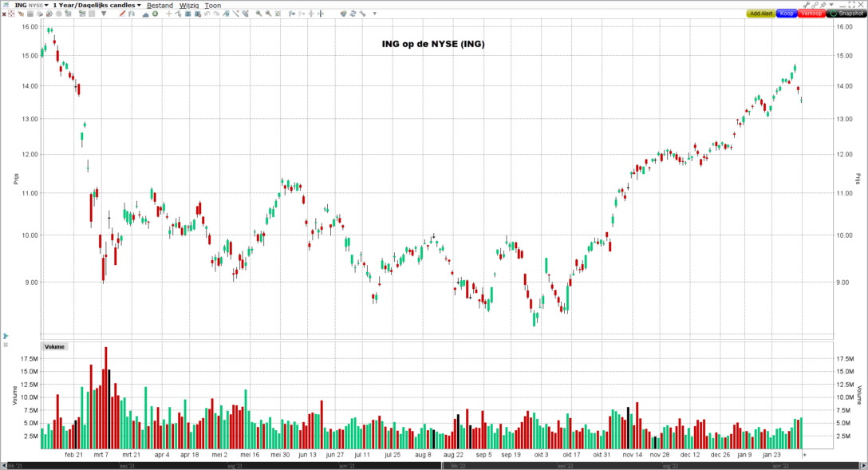Viewport: 868px width, 470px height.
Task: Click the 'okt 31' date label
Action: point(602,455)
